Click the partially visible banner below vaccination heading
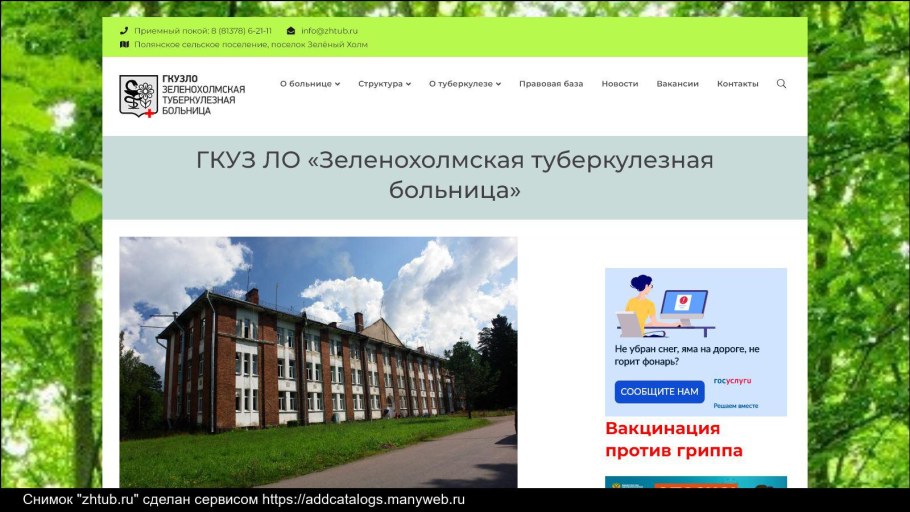Viewport: 910px width, 512px height. (696, 482)
